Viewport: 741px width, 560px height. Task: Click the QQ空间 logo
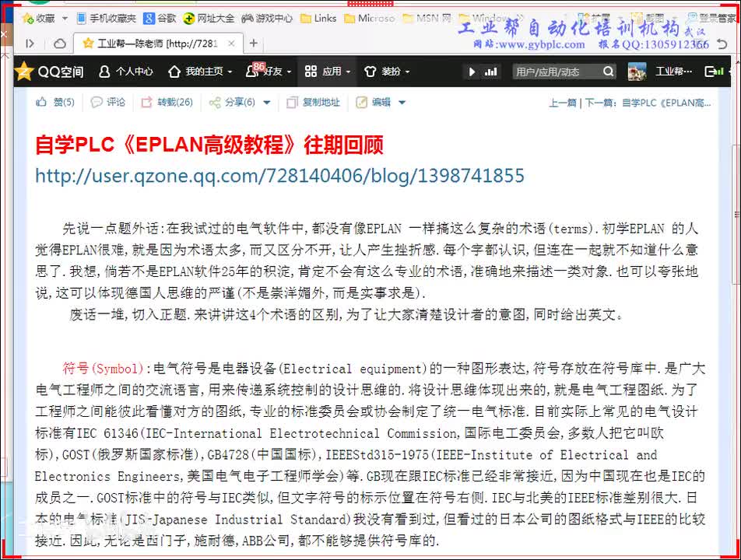click(x=49, y=72)
